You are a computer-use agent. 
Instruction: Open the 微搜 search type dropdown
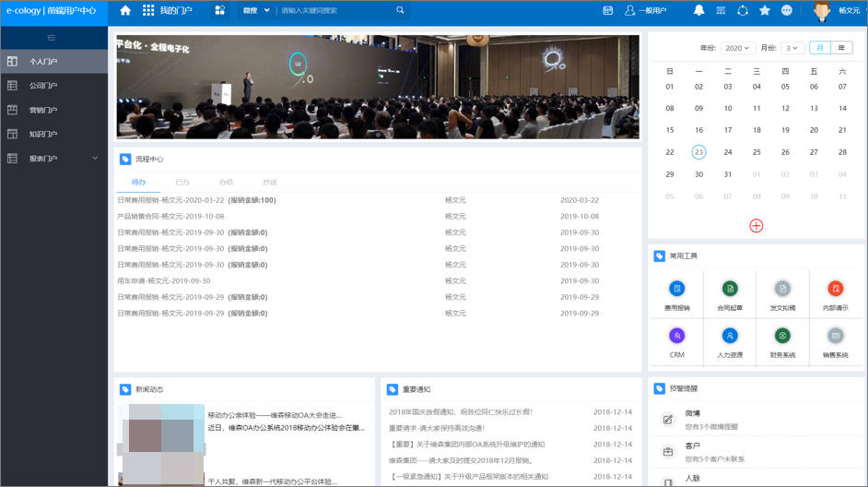pos(256,10)
